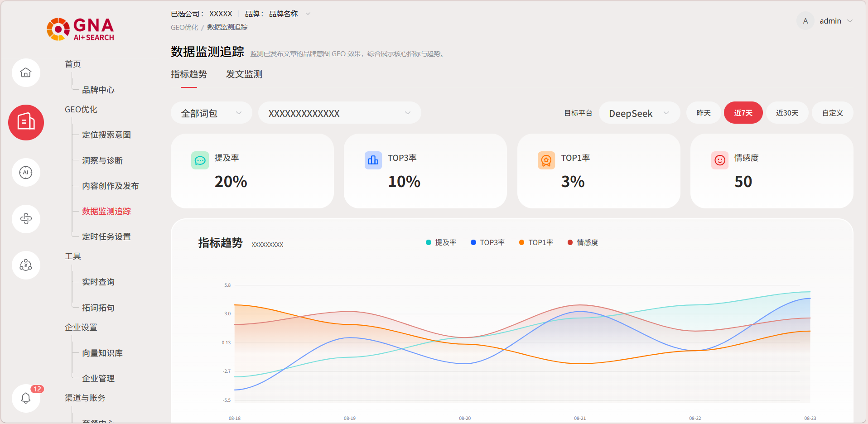Click the TOP3率 bar chart icon
868x424 pixels.
pyautogui.click(x=373, y=160)
